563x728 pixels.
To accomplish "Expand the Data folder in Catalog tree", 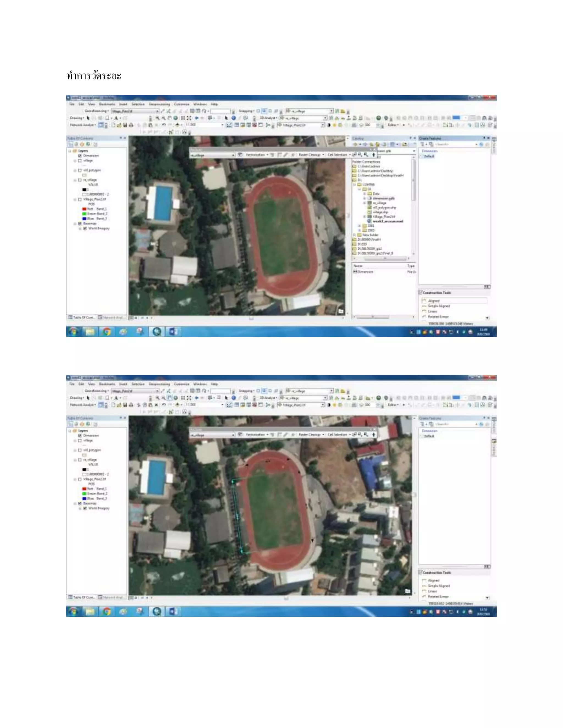I will coord(364,194).
